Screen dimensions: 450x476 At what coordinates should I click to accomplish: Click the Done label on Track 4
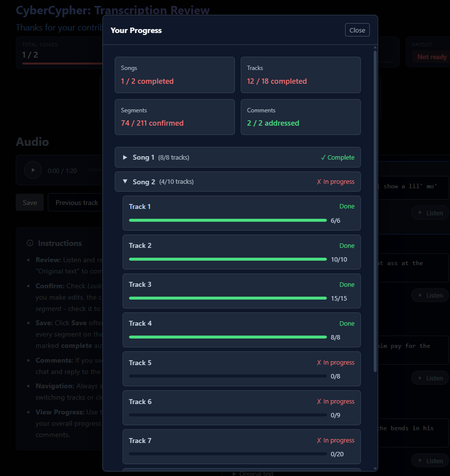(347, 324)
